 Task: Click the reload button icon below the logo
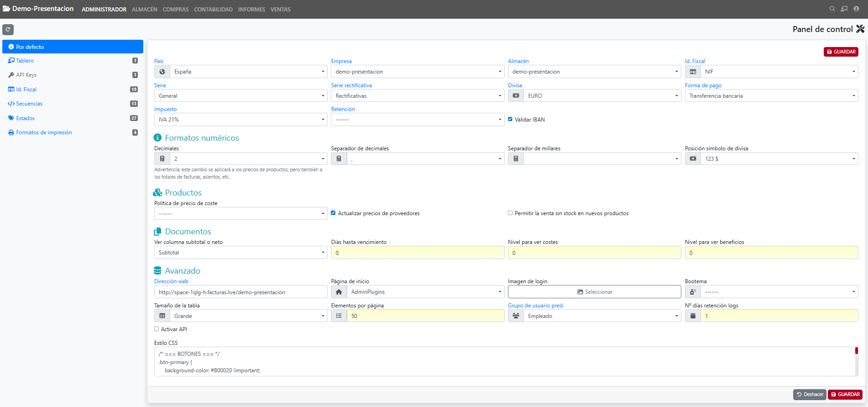coord(8,30)
